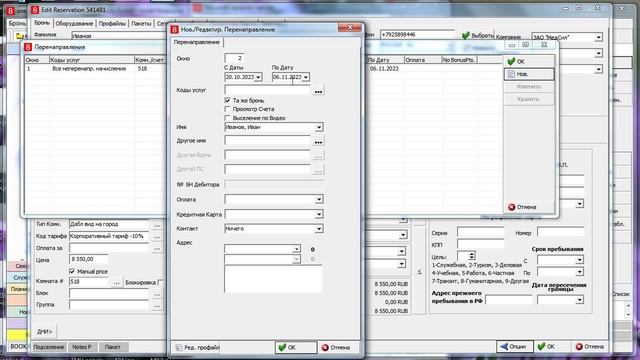Click the Подселение button
Screen dimensions: 640x360
pyautogui.click(x=49, y=347)
